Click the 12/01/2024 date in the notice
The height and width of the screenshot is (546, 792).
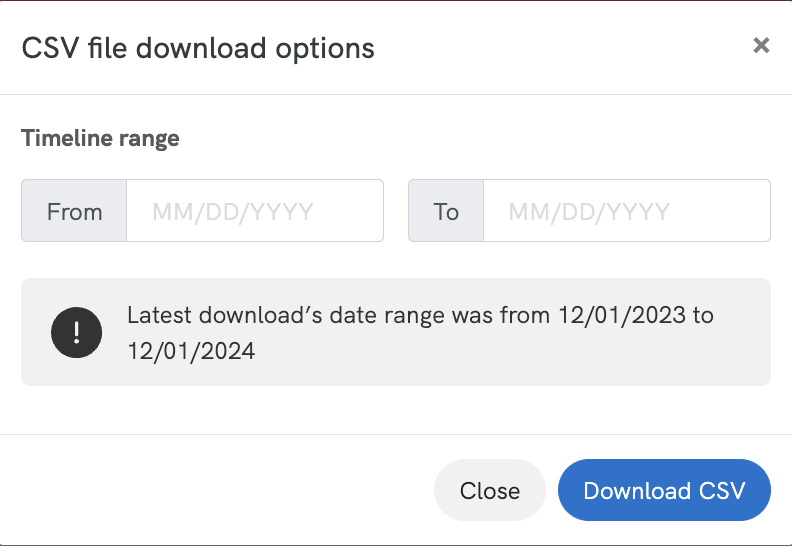191,351
